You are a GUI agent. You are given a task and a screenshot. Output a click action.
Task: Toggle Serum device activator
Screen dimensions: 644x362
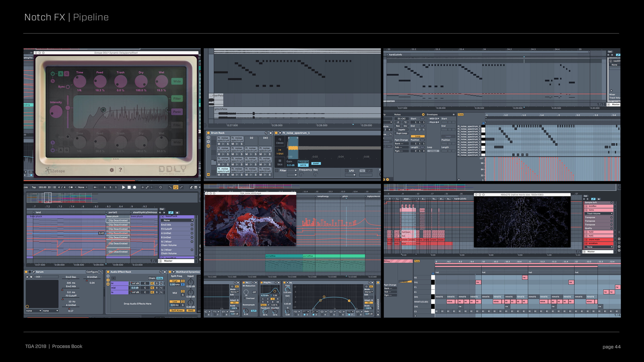click(x=26, y=272)
